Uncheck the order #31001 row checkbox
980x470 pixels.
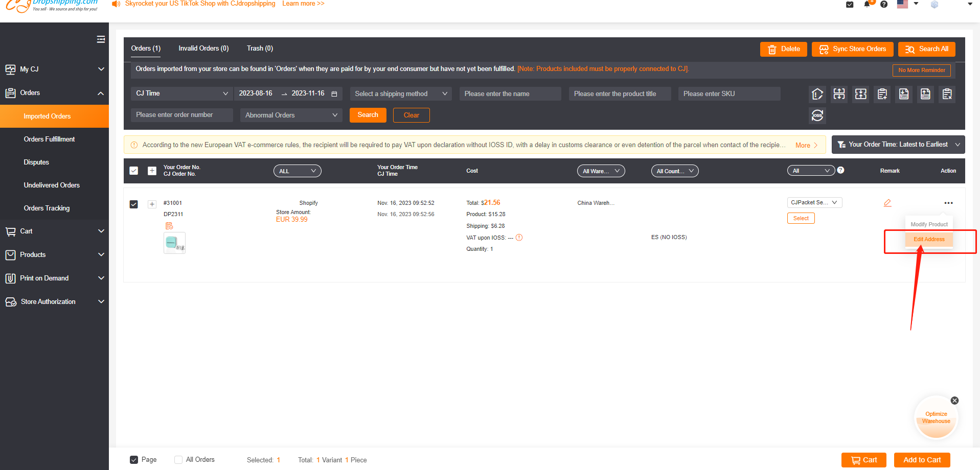133,204
